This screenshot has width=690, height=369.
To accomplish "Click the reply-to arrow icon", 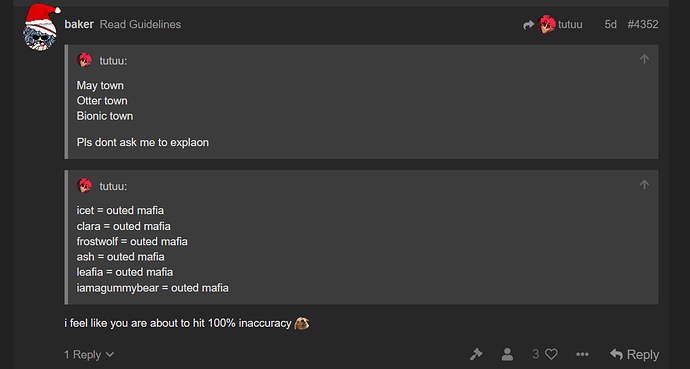I will pyautogui.click(x=529, y=25).
